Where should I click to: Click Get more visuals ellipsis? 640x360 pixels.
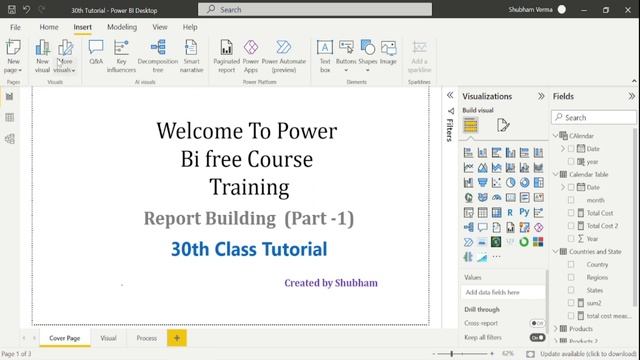[x=496, y=257]
